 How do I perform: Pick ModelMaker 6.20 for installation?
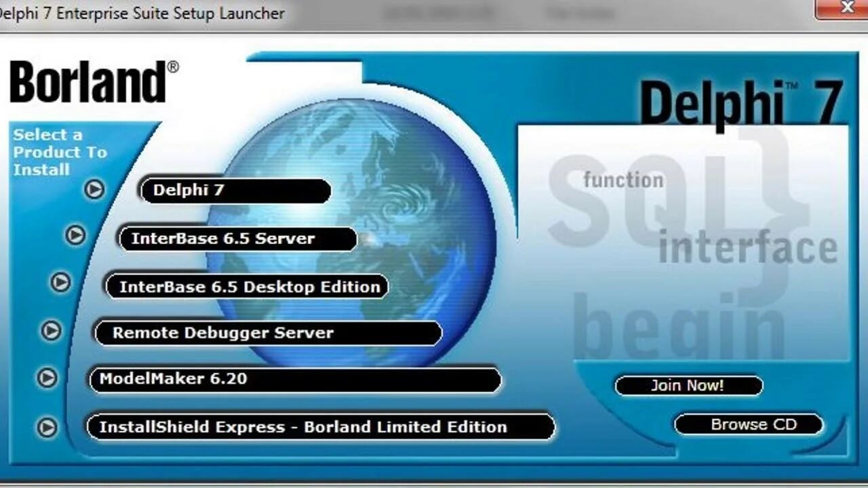pos(295,380)
